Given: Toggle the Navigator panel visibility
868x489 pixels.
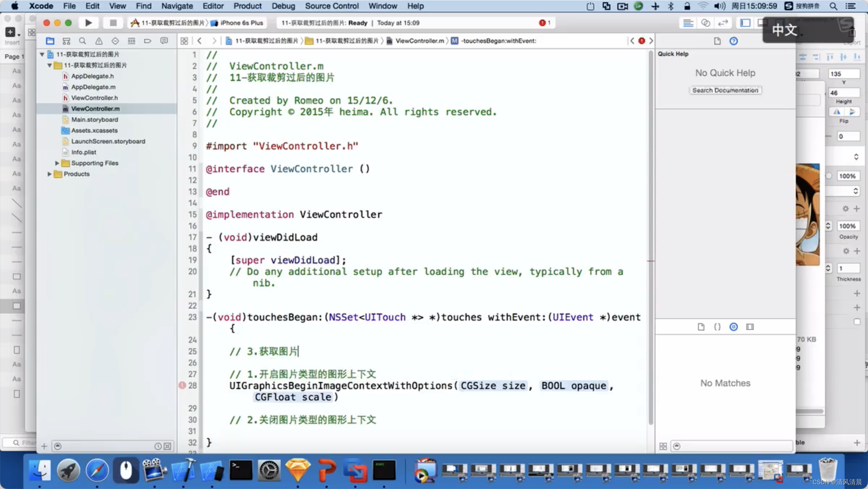Looking at the screenshot, I should [745, 23].
